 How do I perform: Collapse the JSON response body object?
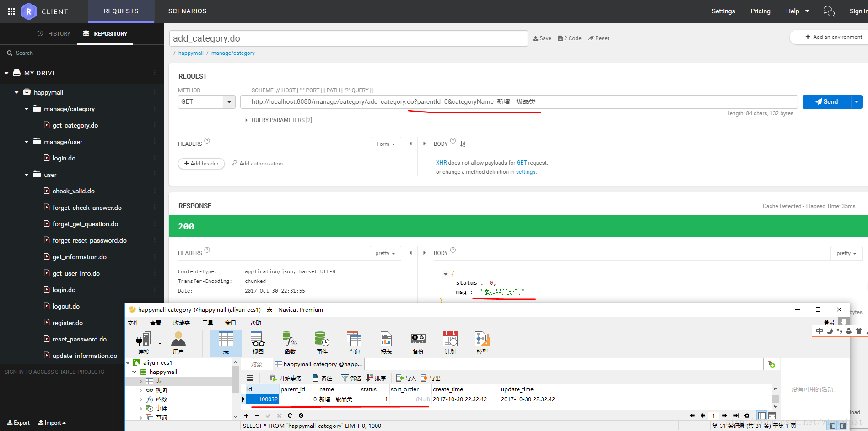tap(445, 274)
